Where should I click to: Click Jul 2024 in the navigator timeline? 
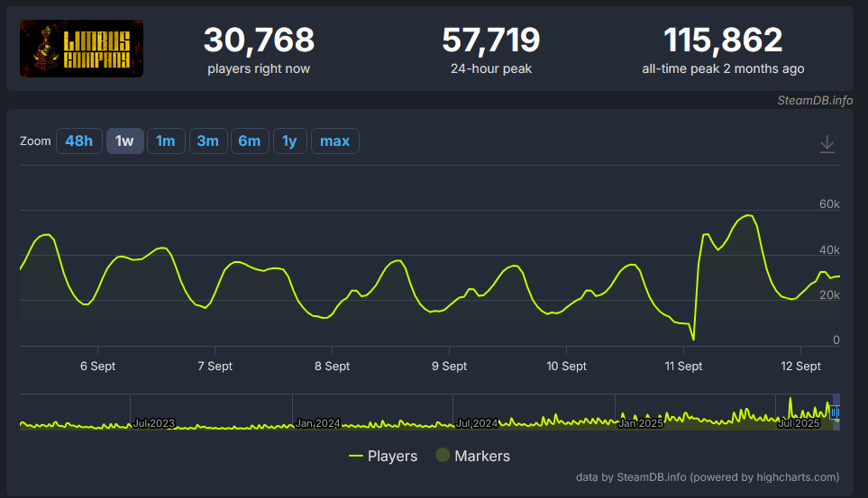click(x=477, y=423)
